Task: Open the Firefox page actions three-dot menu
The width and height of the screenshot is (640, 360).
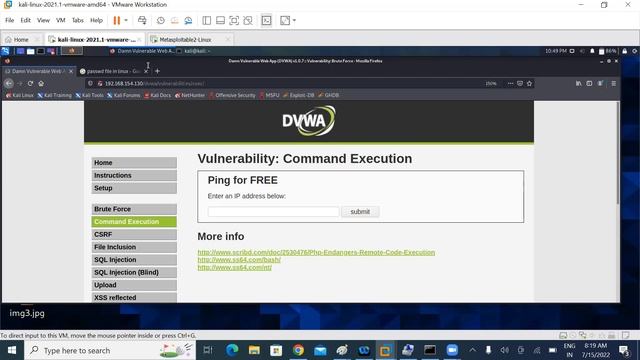Action: (x=510, y=83)
